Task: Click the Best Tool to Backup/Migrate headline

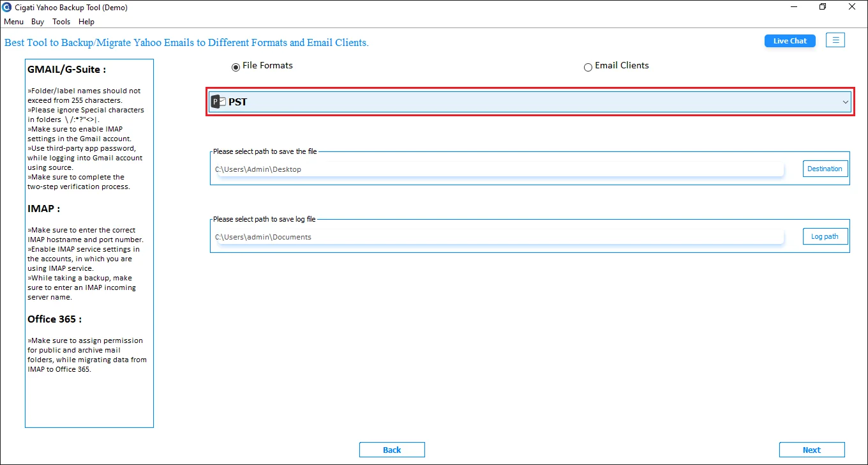Action: pos(187,43)
